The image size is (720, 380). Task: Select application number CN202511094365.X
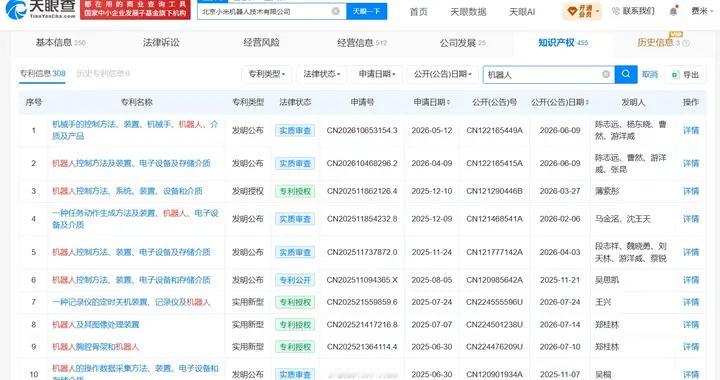click(362, 280)
